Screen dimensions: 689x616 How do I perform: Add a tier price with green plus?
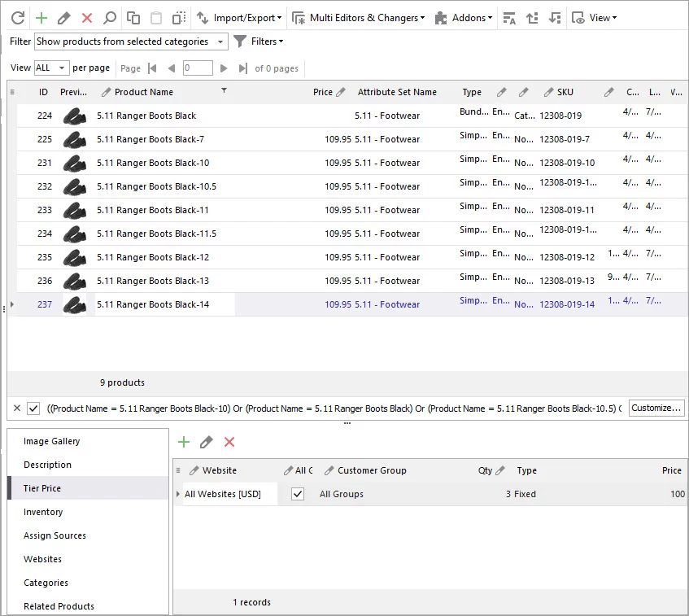coord(184,442)
